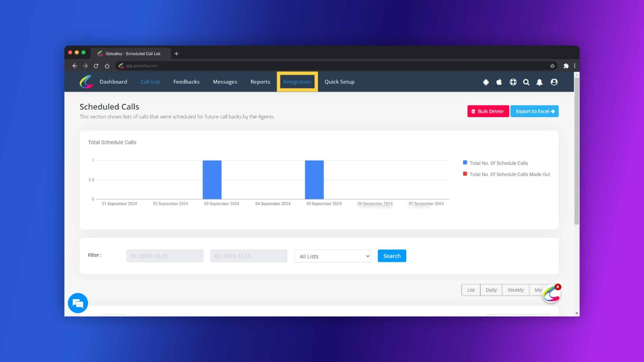Image resolution: width=644 pixels, height=362 pixels.
Task: Bookmark page with the star icon
Action: tap(552, 66)
